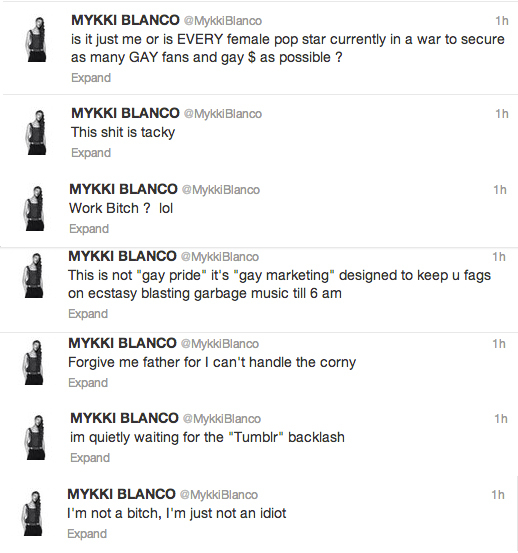The height and width of the screenshot is (553, 518).
Task: Click avatar beside "This shit is tacky" tweet
Action: click(36, 132)
